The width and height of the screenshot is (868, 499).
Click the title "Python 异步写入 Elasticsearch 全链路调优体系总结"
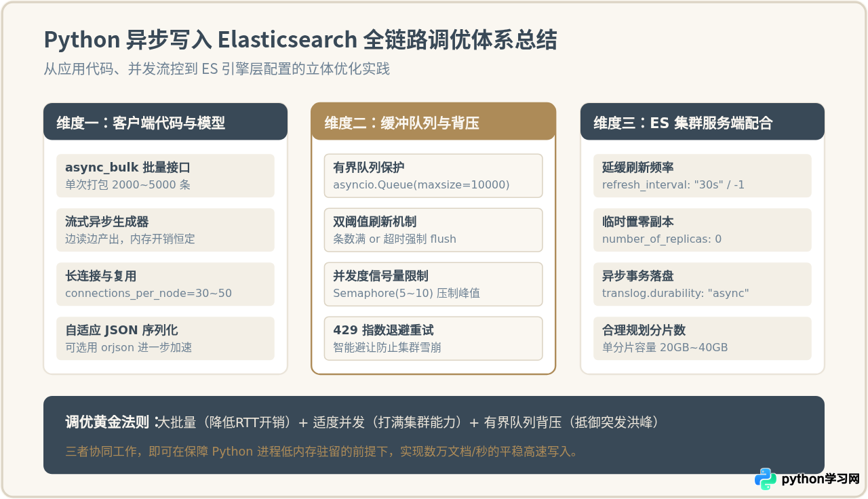pyautogui.click(x=300, y=40)
